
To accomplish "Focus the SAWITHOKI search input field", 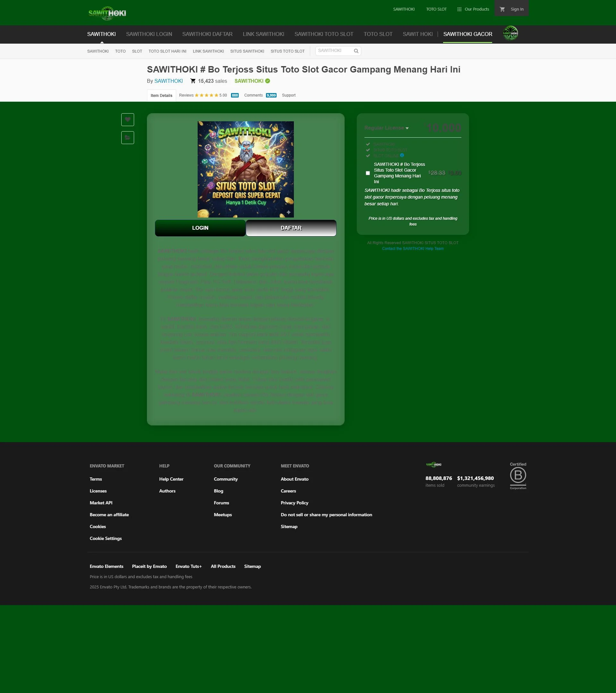I will (334, 51).
